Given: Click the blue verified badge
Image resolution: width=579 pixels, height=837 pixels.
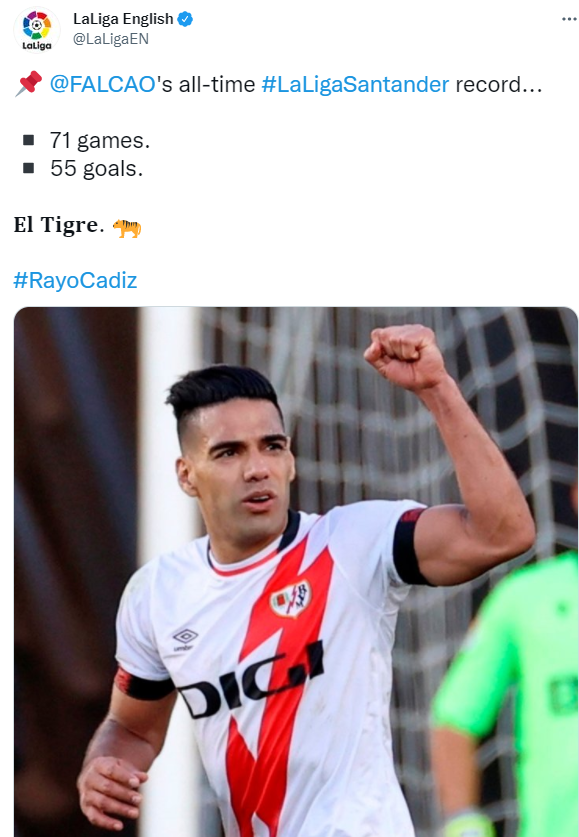Looking at the screenshot, I should coord(185,19).
